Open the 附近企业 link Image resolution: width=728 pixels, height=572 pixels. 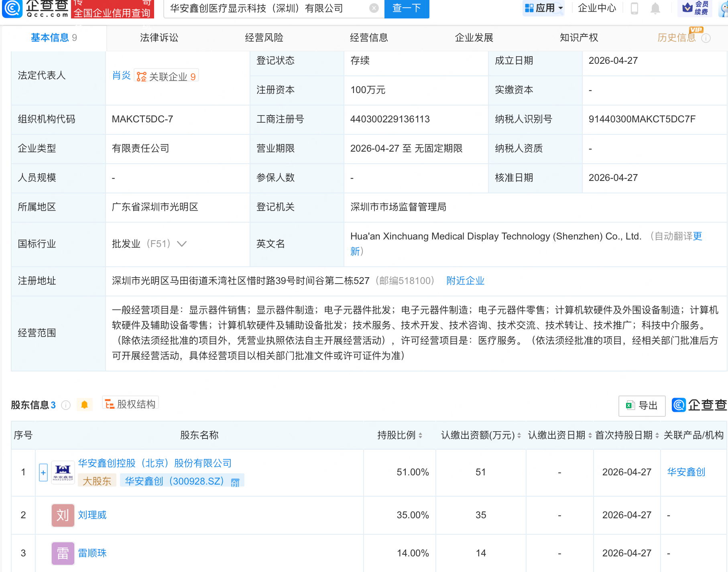coord(465,280)
